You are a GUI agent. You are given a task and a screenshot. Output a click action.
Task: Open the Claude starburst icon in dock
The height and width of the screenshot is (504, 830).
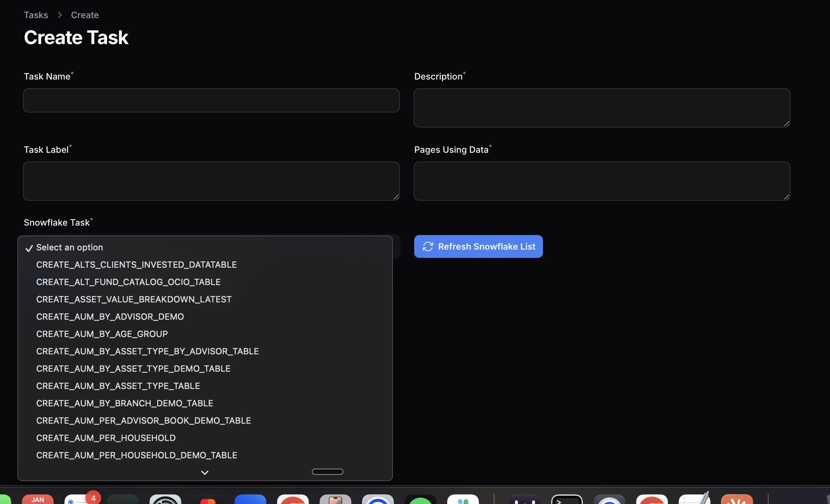tap(737, 499)
